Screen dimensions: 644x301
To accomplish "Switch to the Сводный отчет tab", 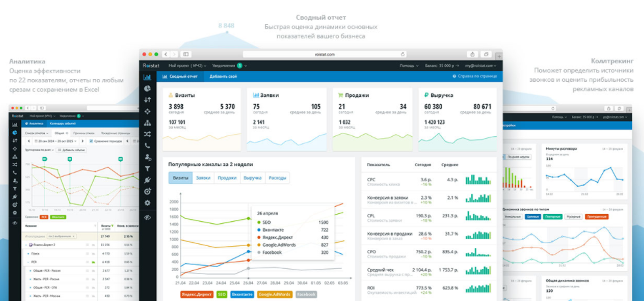I will coord(180,77).
